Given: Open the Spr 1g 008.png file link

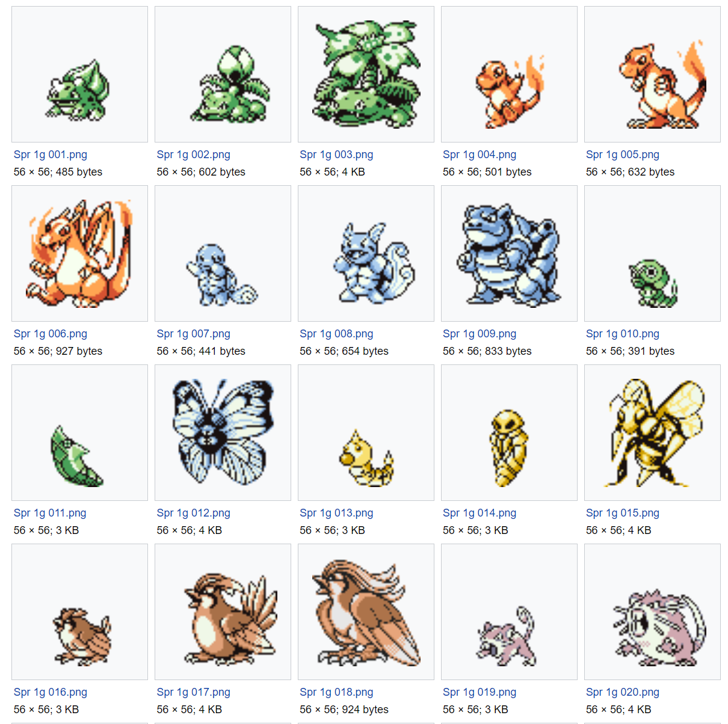Looking at the screenshot, I should [336, 334].
